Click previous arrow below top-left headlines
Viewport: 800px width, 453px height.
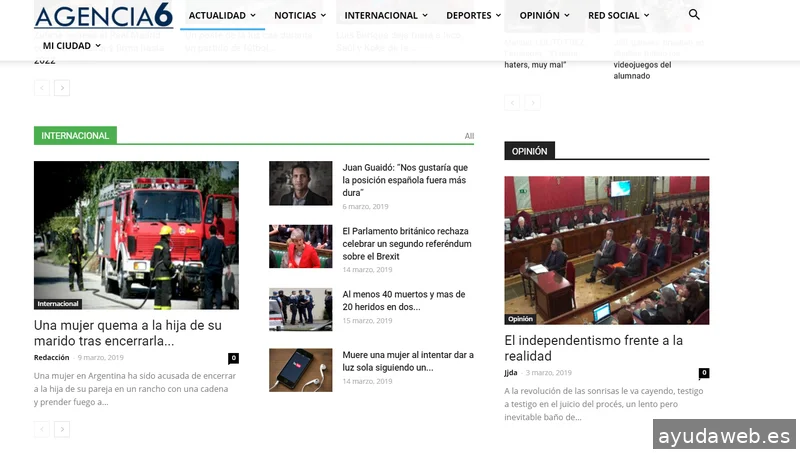(x=42, y=88)
